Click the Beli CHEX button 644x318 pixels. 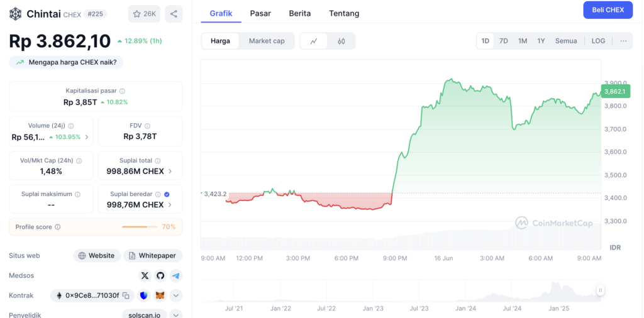click(608, 10)
